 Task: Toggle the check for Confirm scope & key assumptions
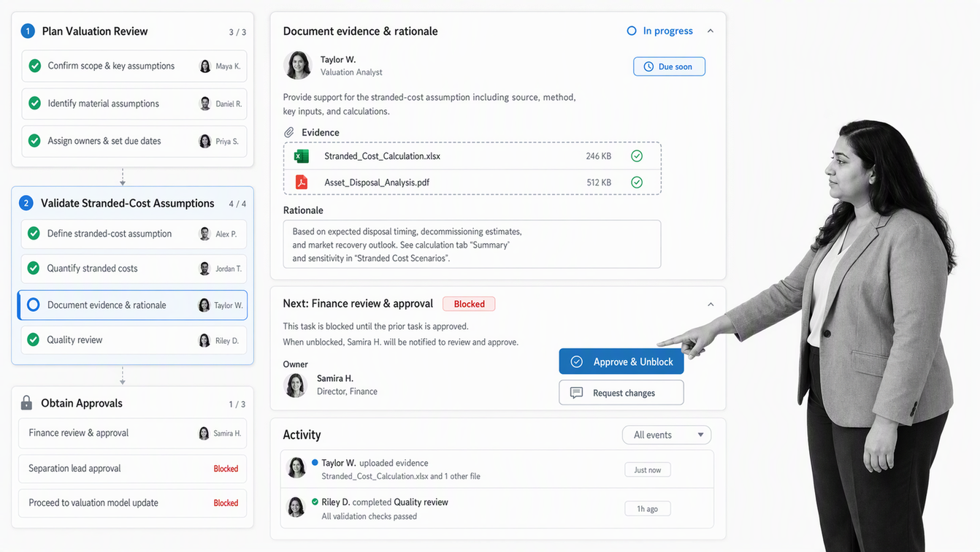(34, 66)
